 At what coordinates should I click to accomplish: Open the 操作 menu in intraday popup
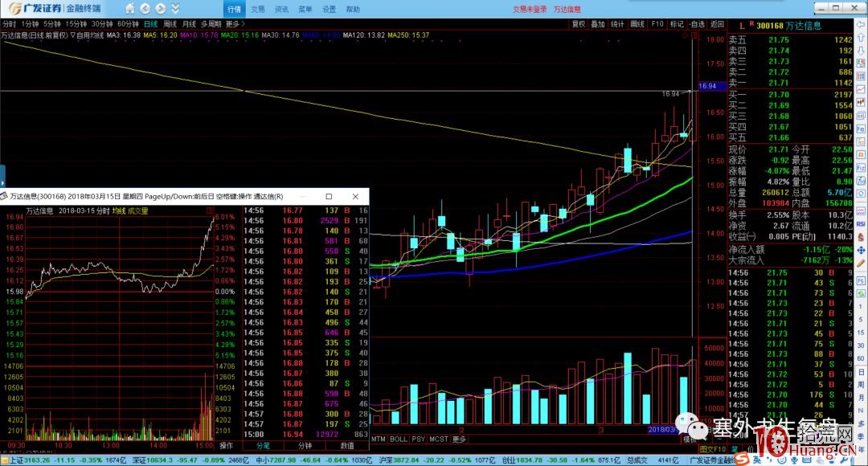tap(227, 446)
